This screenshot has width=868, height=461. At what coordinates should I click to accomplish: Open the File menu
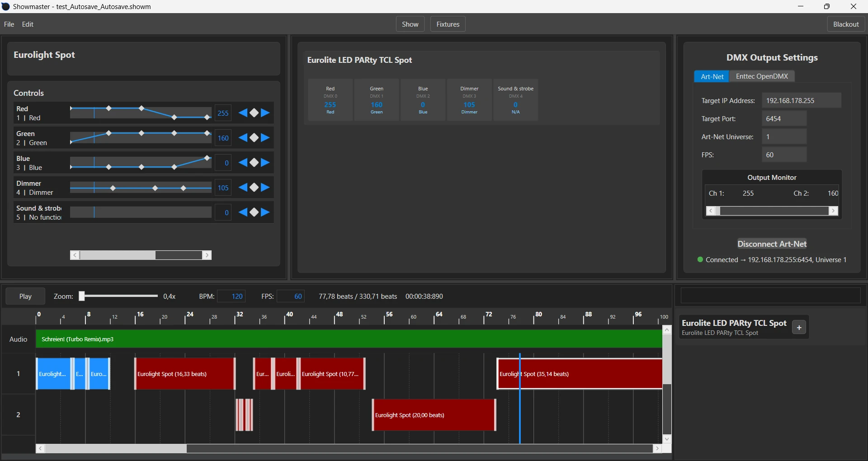9,24
